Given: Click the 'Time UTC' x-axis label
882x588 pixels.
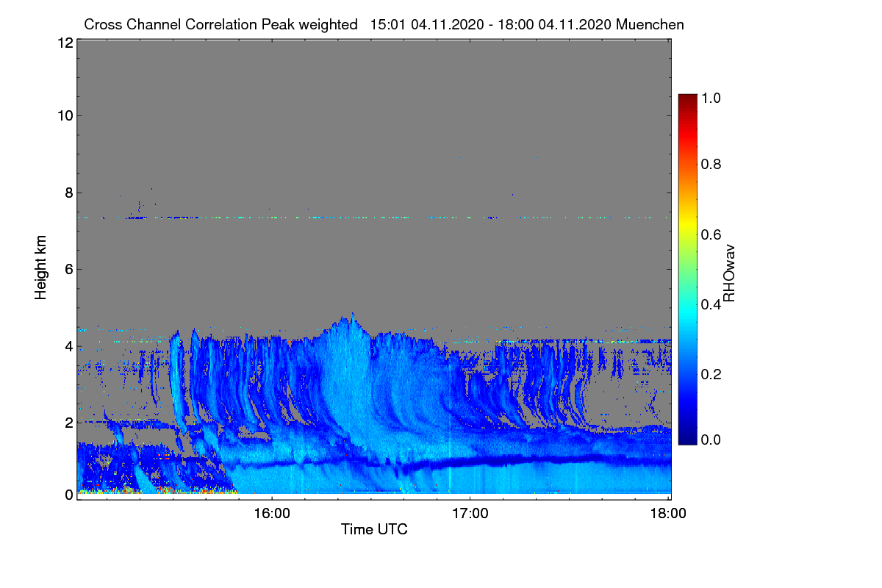Looking at the screenshot, I should pos(374,529).
